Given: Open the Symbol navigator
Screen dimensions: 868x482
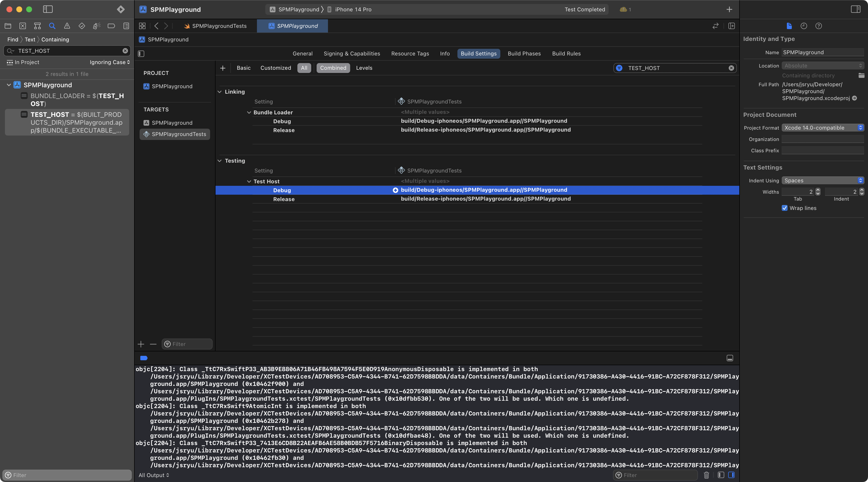Looking at the screenshot, I should (x=37, y=26).
